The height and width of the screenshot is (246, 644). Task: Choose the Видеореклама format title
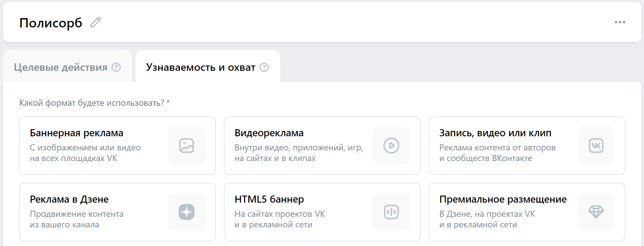[x=269, y=133]
